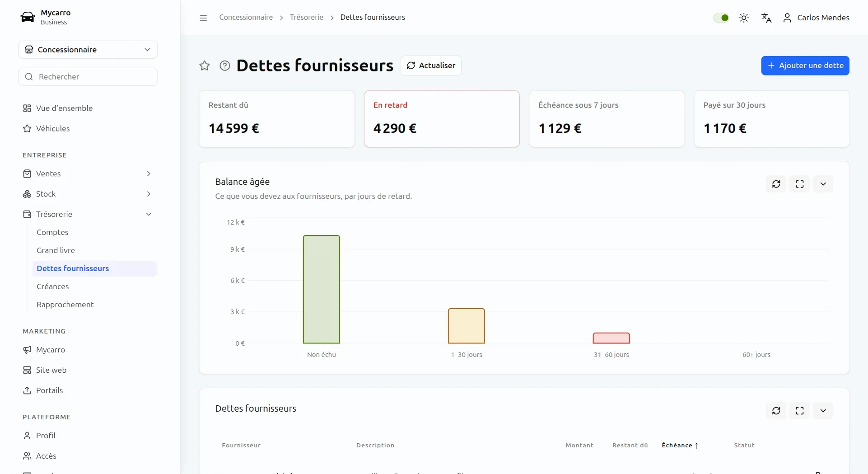Refresh the Balance âgée chart
Image resolution: width=868 pixels, height=474 pixels.
[776, 184]
